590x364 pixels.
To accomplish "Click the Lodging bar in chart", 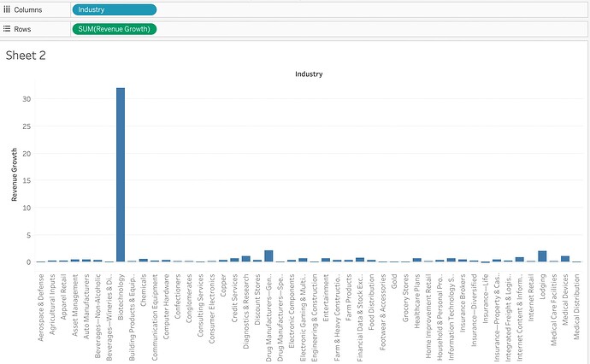I will pyautogui.click(x=542, y=256).
